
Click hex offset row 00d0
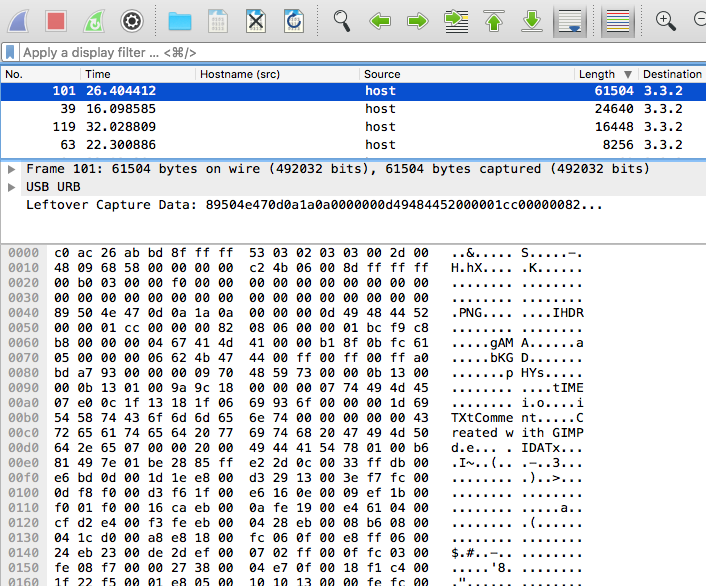(23, 448)
